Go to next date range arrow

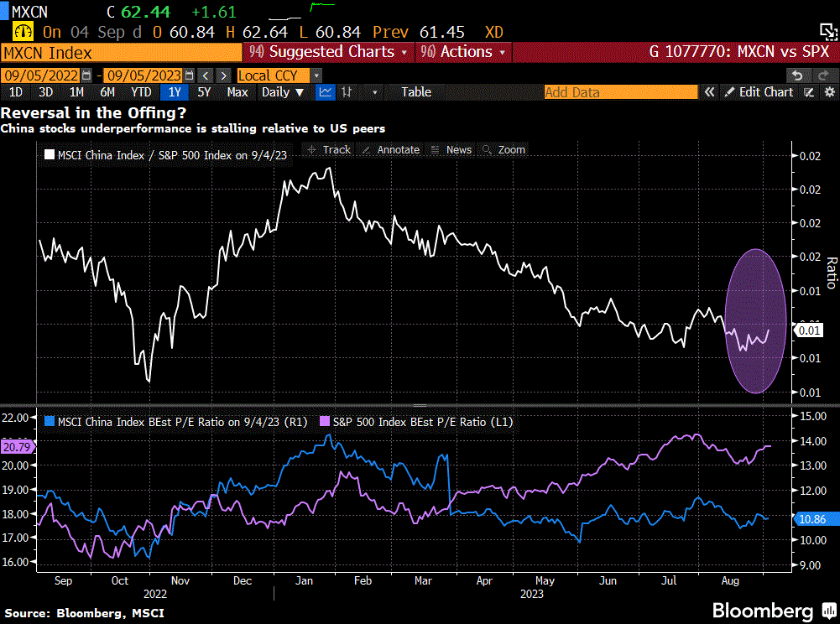pyautogui.click(x=224, y=75)
